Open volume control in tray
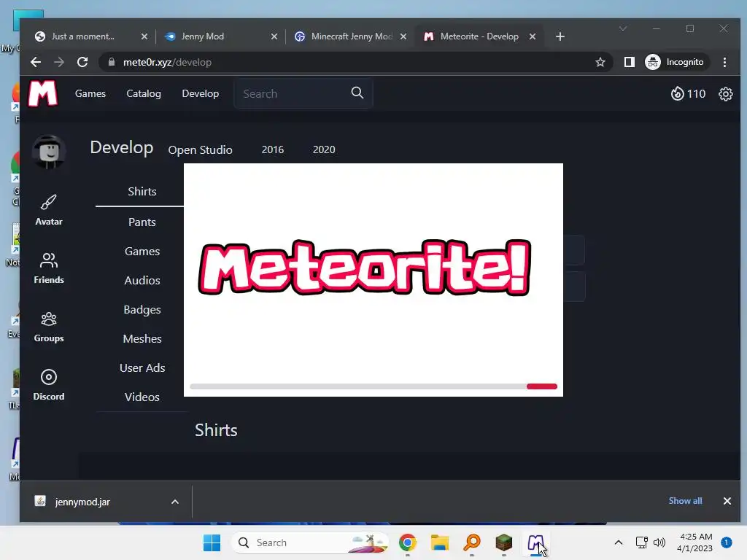 coord(659,542)
